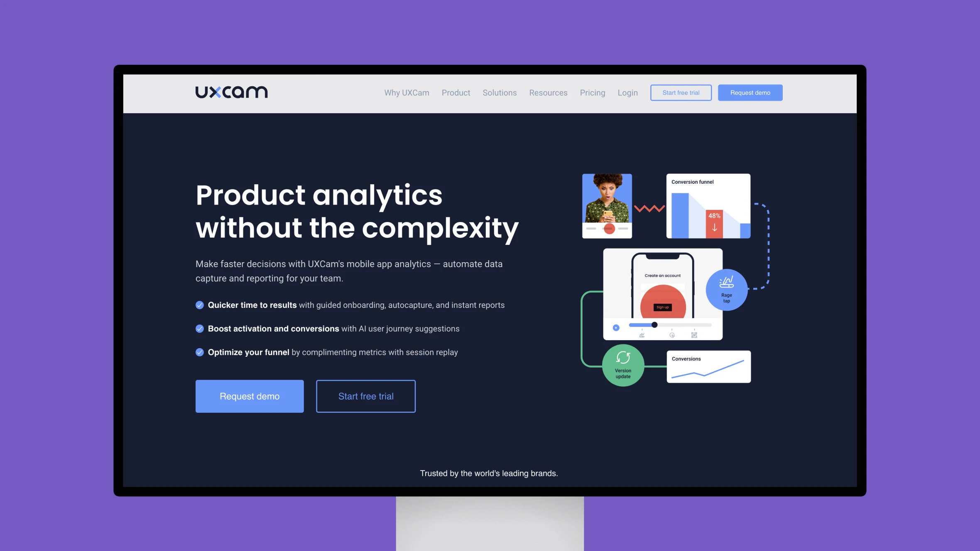Expand the Resources navigation dropdown
The width and height of the screenshot is (980, 551).
548,92
